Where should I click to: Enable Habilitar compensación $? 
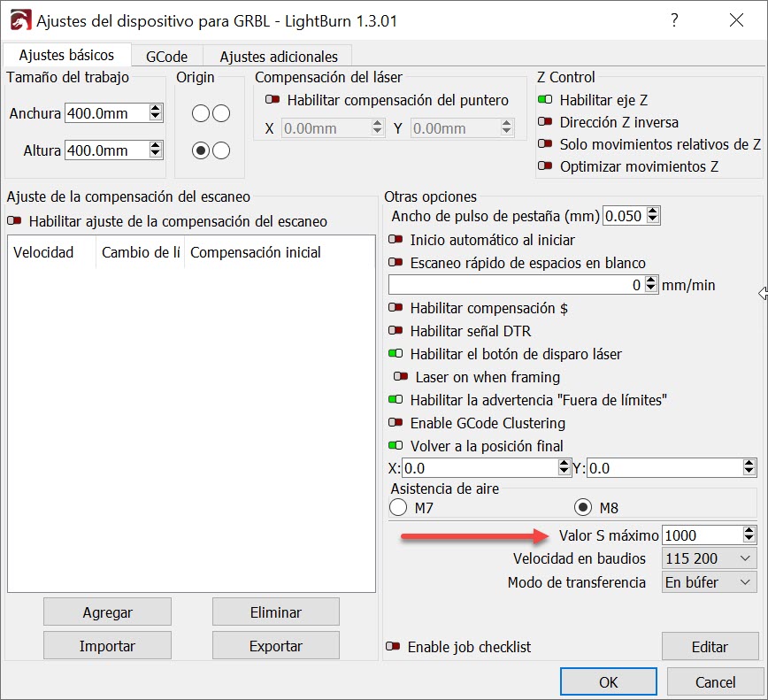click(x=396, y=308)
